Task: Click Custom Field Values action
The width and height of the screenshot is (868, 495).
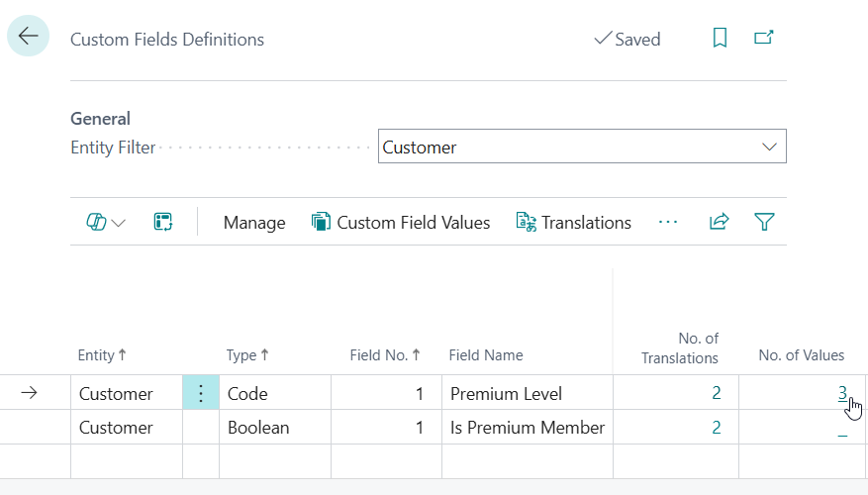Action: point(401,223)
